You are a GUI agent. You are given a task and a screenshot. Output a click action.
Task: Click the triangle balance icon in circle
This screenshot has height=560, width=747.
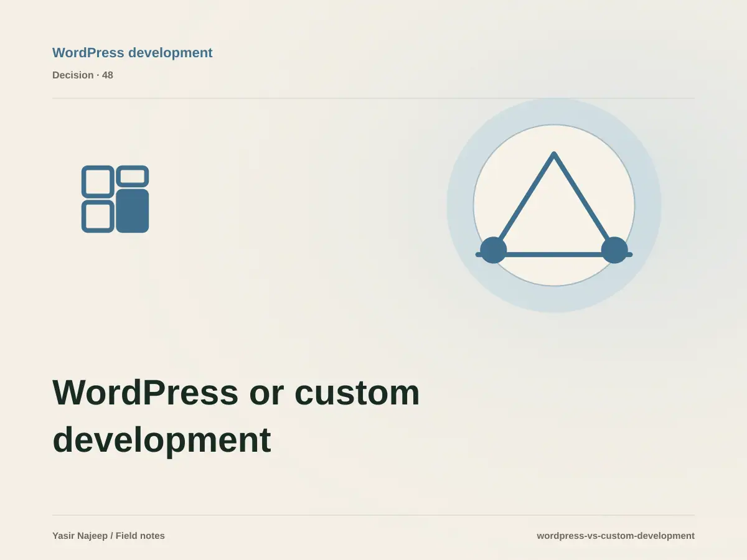[x=554, y=205]
